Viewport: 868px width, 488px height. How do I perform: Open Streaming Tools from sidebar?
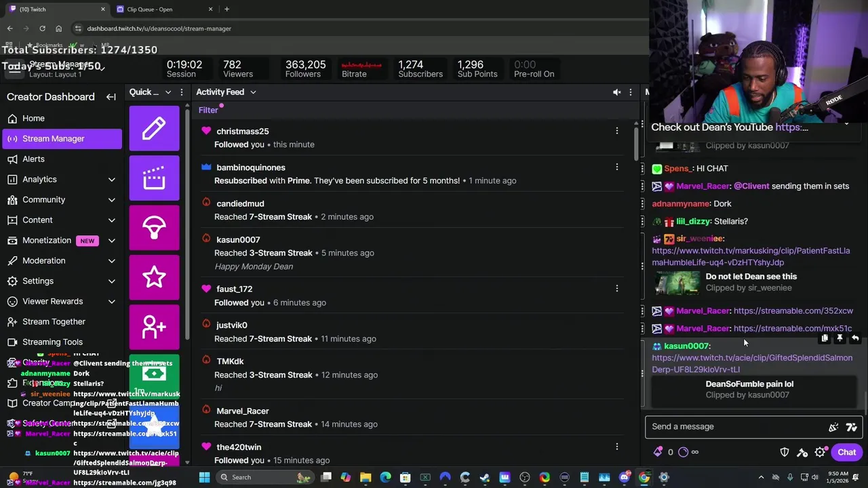click(x=62, y=342)
